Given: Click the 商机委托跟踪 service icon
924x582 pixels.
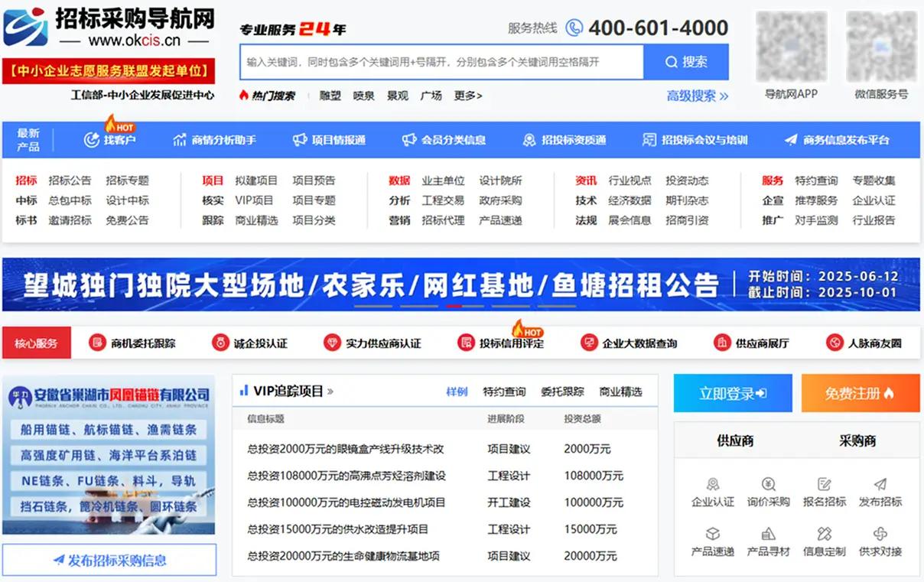Looking at the screenshot, I should pos(97,343).
